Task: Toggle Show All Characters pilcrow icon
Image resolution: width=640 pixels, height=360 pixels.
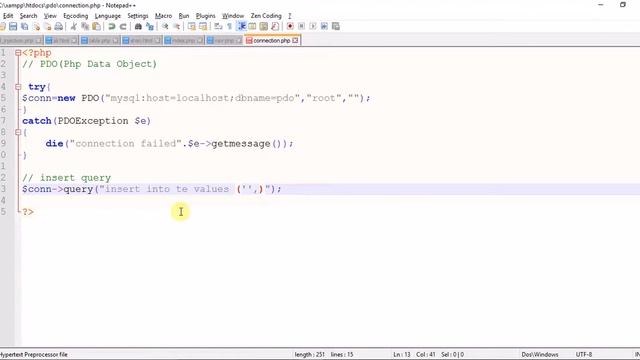Action: tap(229, 27)
